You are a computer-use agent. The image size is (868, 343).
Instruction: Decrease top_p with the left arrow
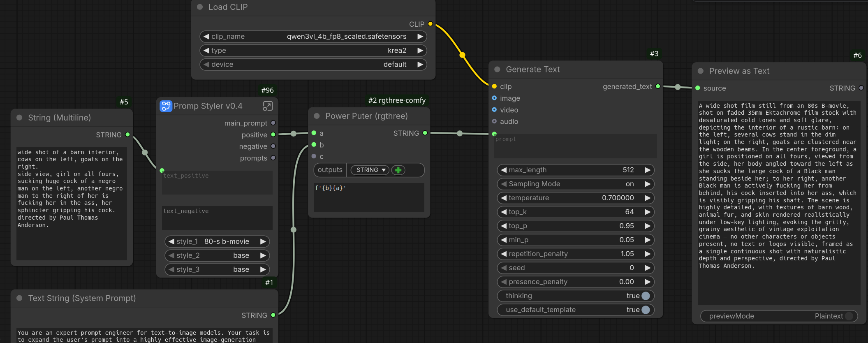click(504, 226)
